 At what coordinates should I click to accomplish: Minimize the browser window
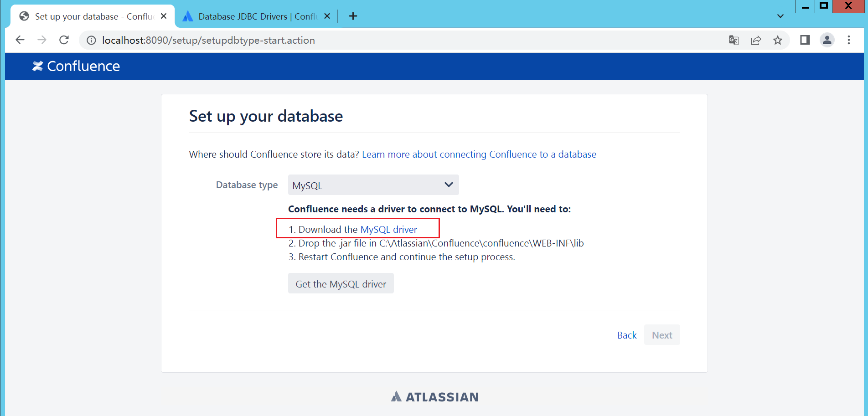coord(805,6)
